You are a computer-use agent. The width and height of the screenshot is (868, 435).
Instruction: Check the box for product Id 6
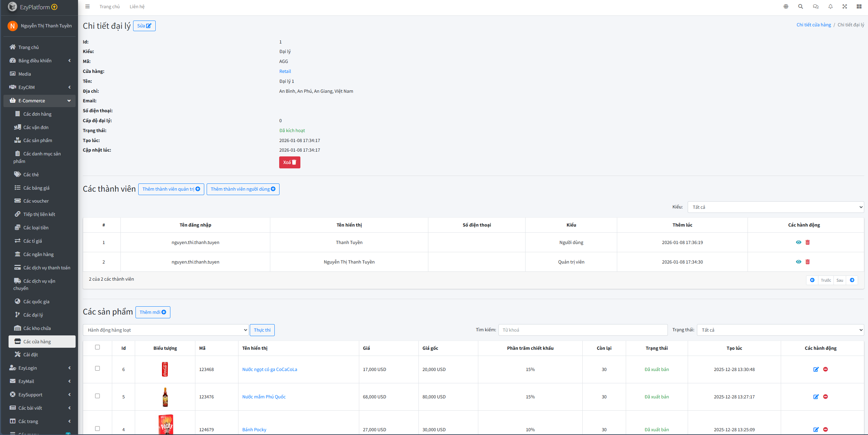(98, 369)
